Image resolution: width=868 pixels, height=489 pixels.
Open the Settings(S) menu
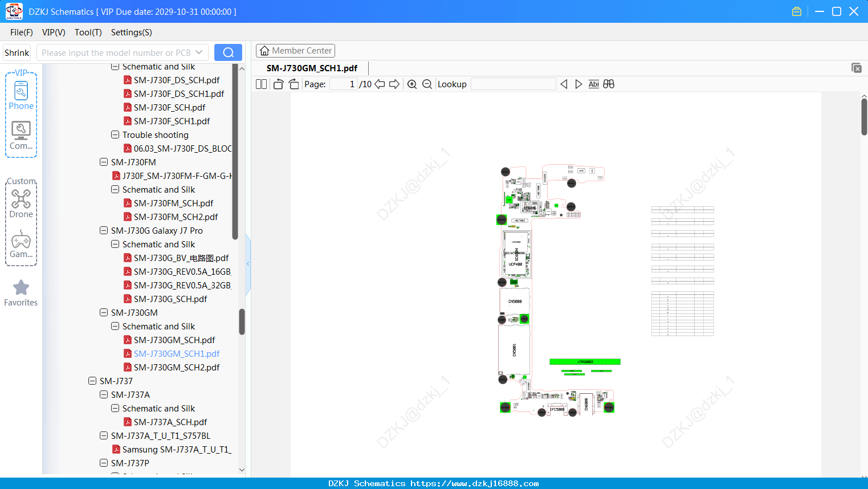[132, 32]
